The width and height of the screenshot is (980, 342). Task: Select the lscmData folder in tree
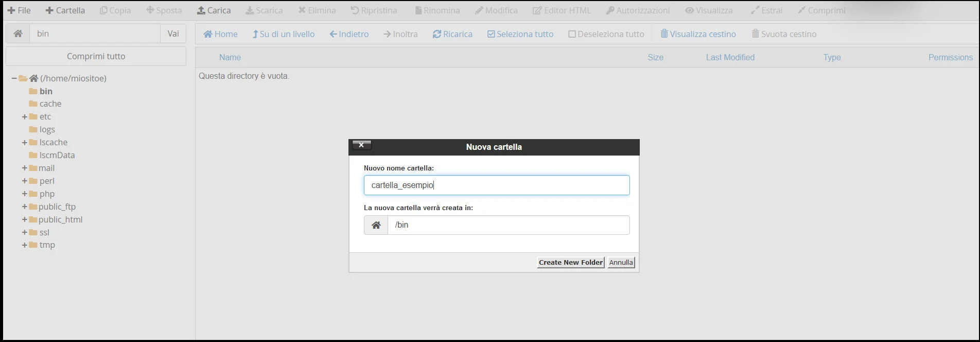pyautogui.click(x=57, y=155)
